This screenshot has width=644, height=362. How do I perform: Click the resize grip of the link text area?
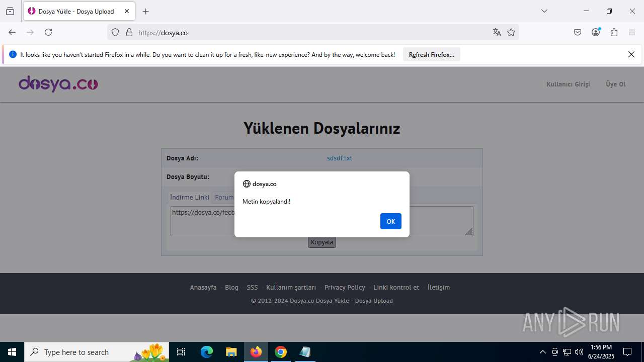(x=469, y=232)
